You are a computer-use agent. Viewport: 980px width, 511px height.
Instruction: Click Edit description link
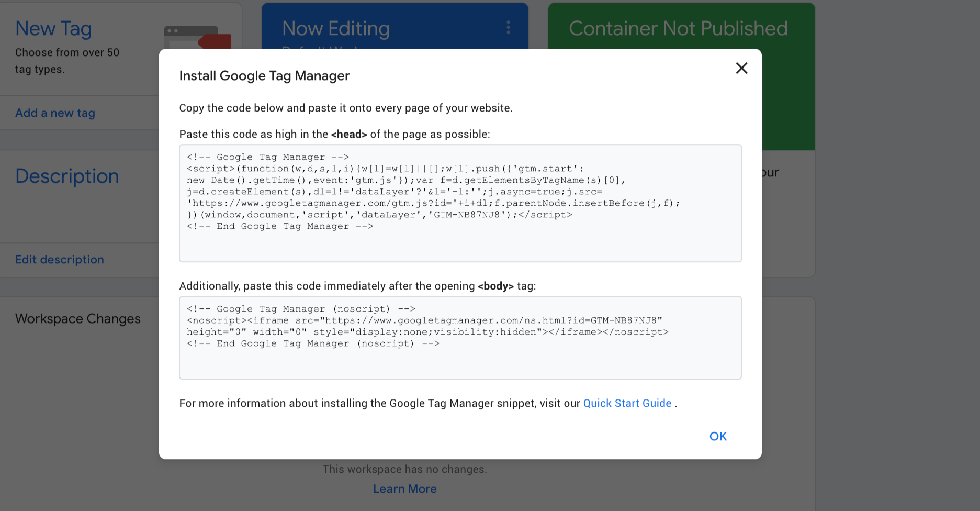click(x=60, y=260)
